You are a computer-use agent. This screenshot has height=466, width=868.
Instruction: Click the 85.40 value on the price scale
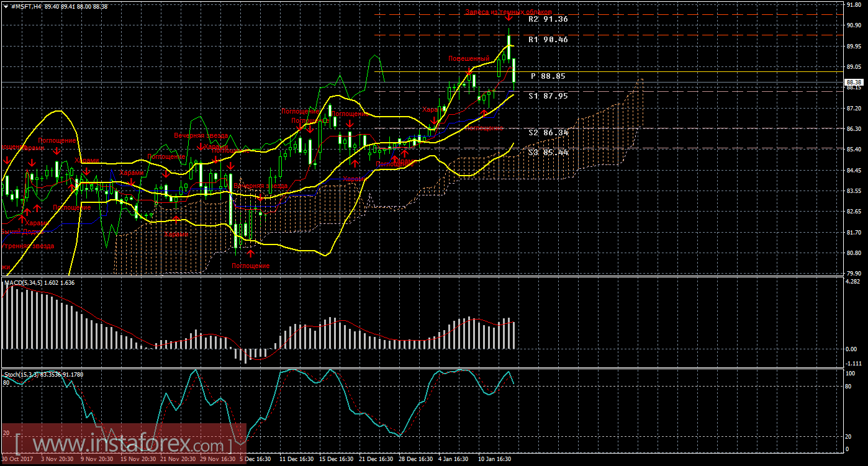coord(854,150)
